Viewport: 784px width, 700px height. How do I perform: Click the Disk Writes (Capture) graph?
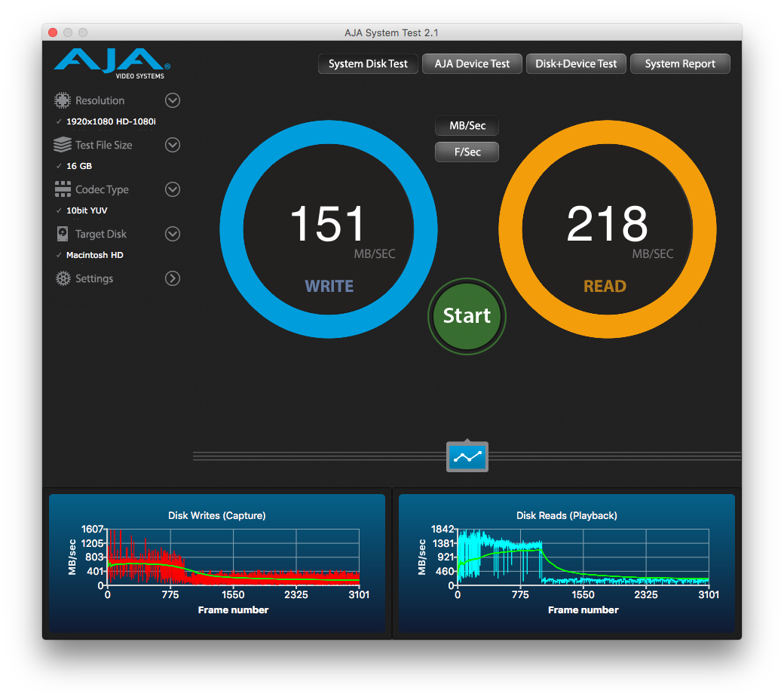pyautogui.click(x=217, y=563)
